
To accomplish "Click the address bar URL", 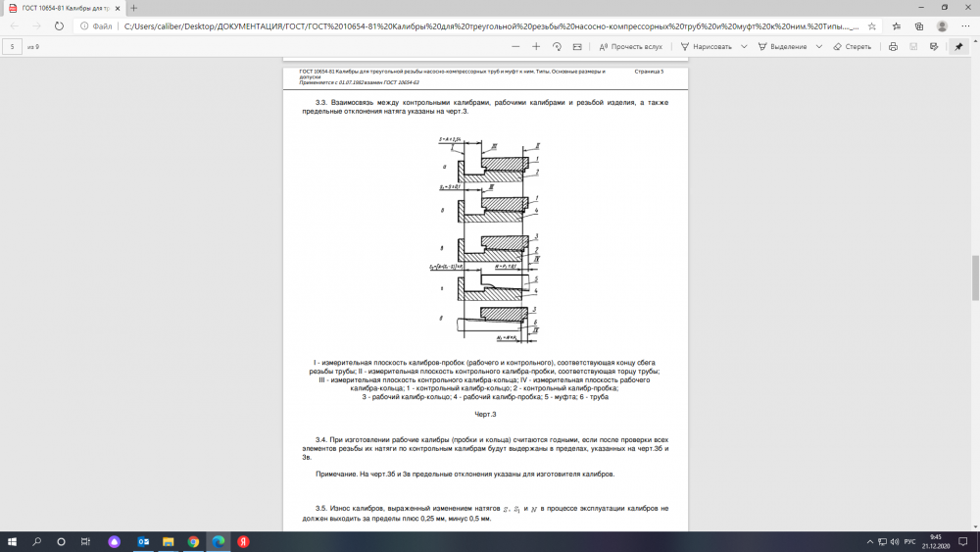I will (491, 26).
